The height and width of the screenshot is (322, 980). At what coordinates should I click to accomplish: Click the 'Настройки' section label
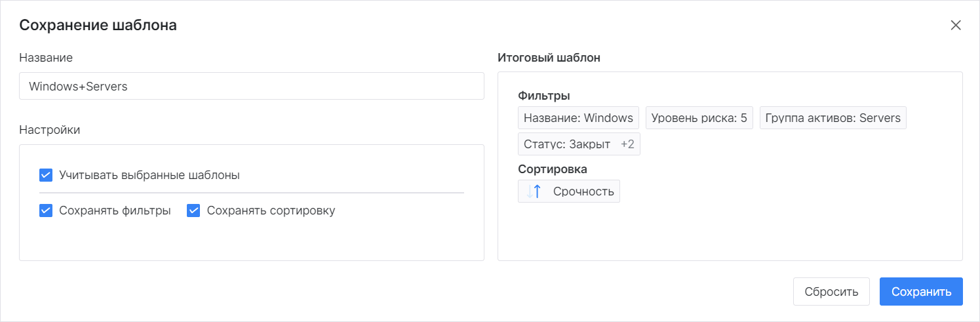(50, 130)
